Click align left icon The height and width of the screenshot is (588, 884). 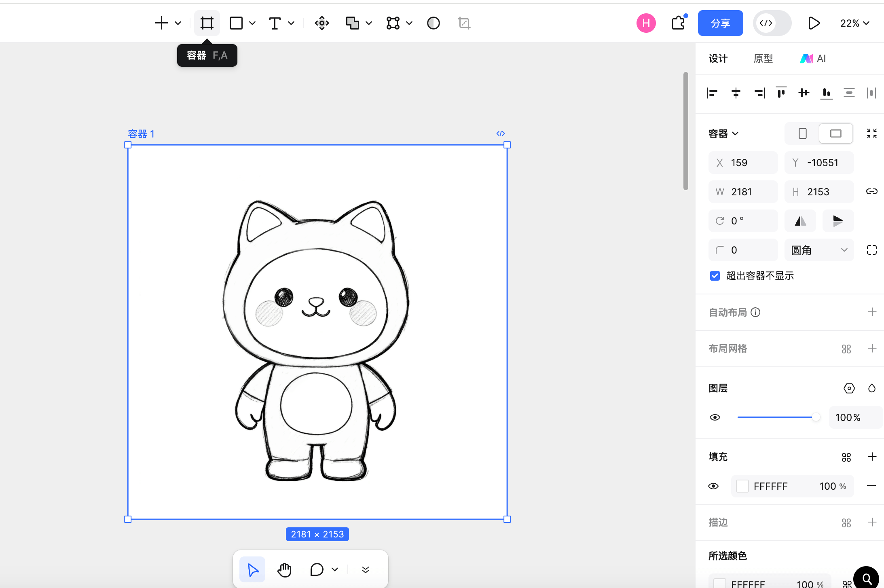coord(713,93)
